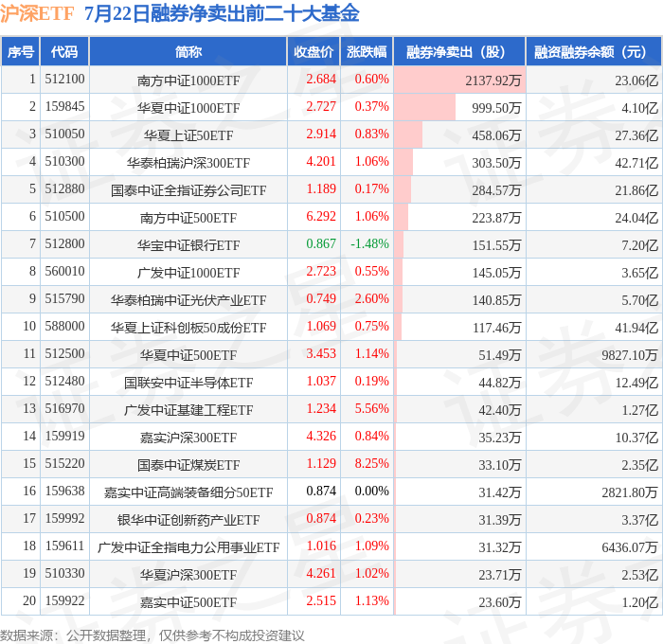Click the 7月22日融券净卖出前二十大基金 heading
Screen dimensions: 663x644
click(222, 13)
